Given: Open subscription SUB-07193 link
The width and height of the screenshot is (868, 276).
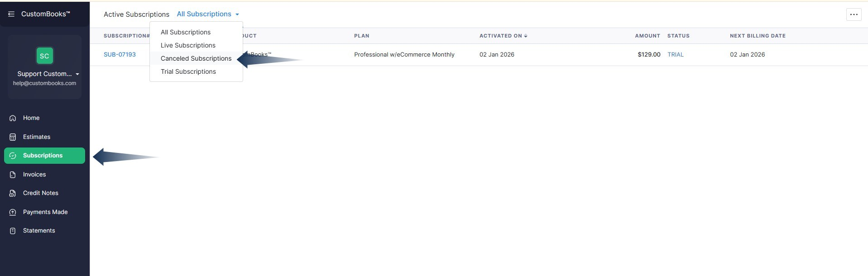Looking at the screenshot, I should click(x=120, y=54).
